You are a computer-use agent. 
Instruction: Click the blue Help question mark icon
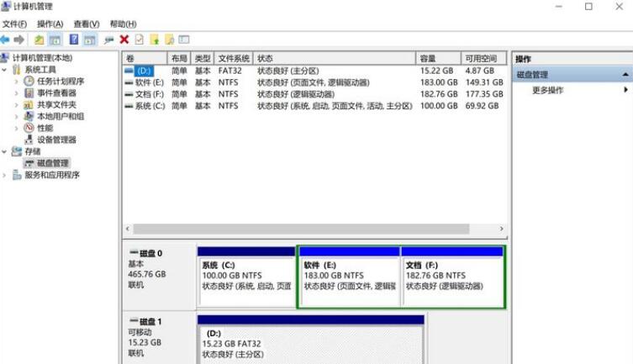pyautogui.click(x=74, y=40)
